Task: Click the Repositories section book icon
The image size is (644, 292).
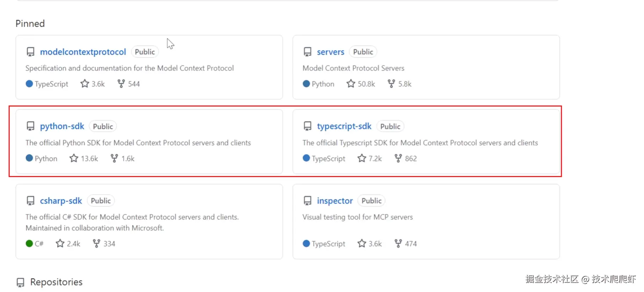Action: [21, 282]
